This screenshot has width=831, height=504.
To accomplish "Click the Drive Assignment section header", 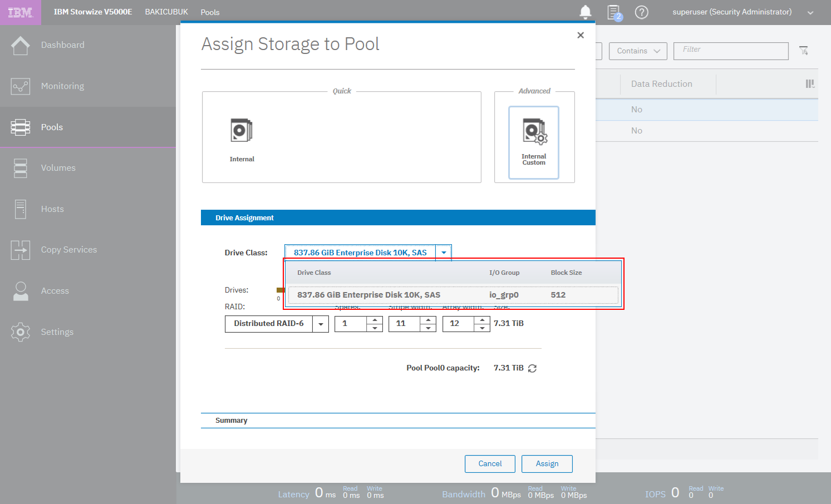I will (398, 218).
